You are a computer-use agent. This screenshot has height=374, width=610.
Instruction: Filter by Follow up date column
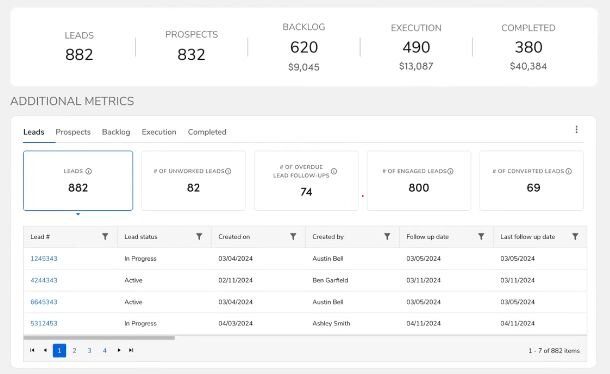click(x=481, y=237)
